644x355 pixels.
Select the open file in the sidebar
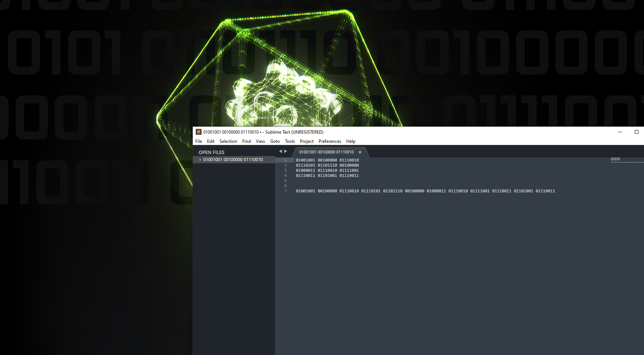pos(234,160)
